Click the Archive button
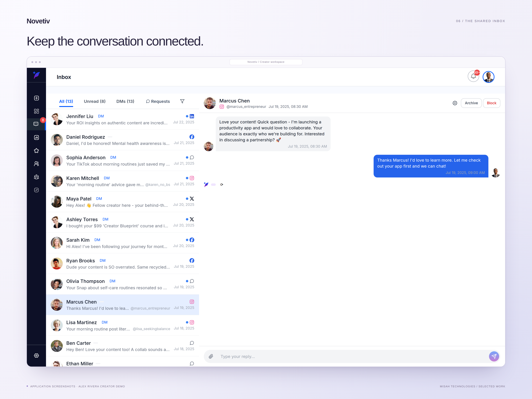This screenshot has height=399, width=532. pos(471,103)
